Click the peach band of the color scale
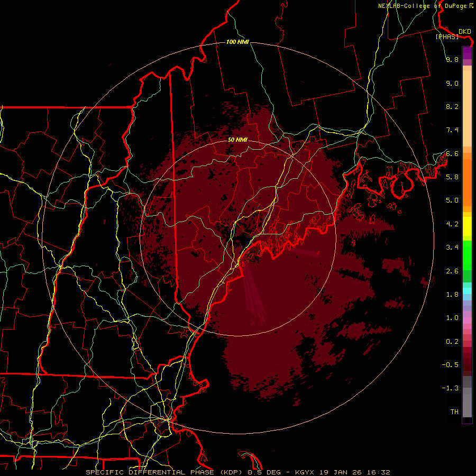 467,108
